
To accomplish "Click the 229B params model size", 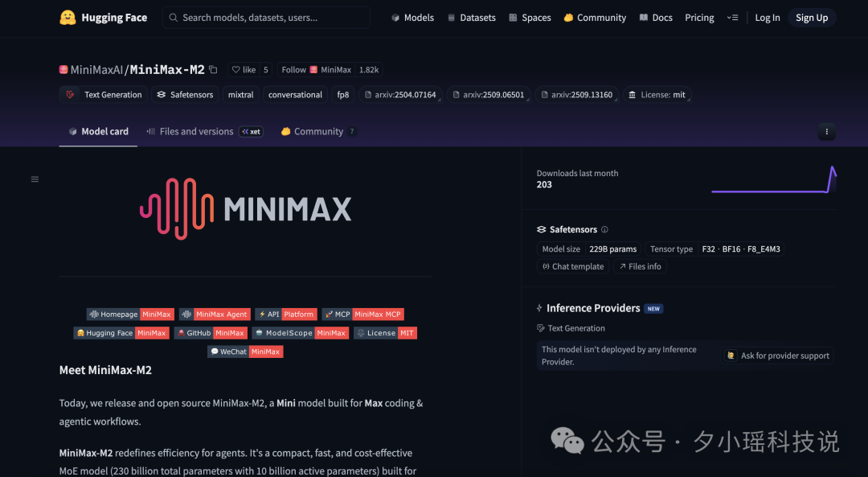I will tap(612, 249).
